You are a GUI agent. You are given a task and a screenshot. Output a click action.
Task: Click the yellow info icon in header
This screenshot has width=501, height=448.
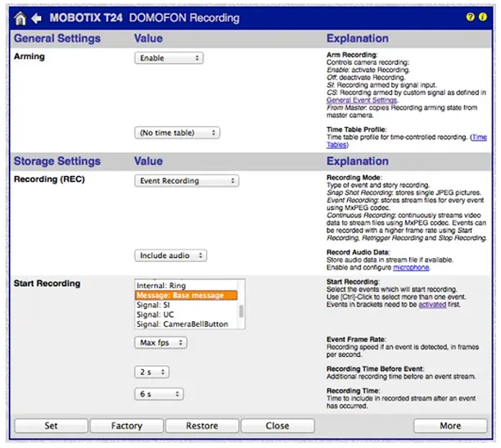[482, 17]
